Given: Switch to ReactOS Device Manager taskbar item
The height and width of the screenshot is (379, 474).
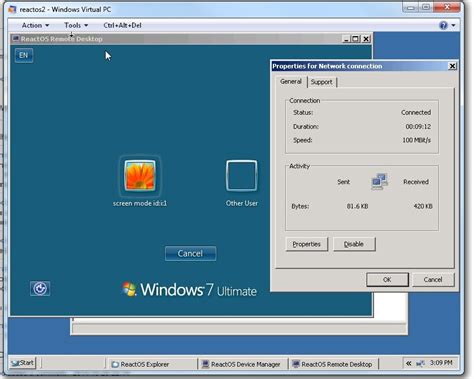Looking at the screenshot, I should pyautogui.click(x=243, y=364).
